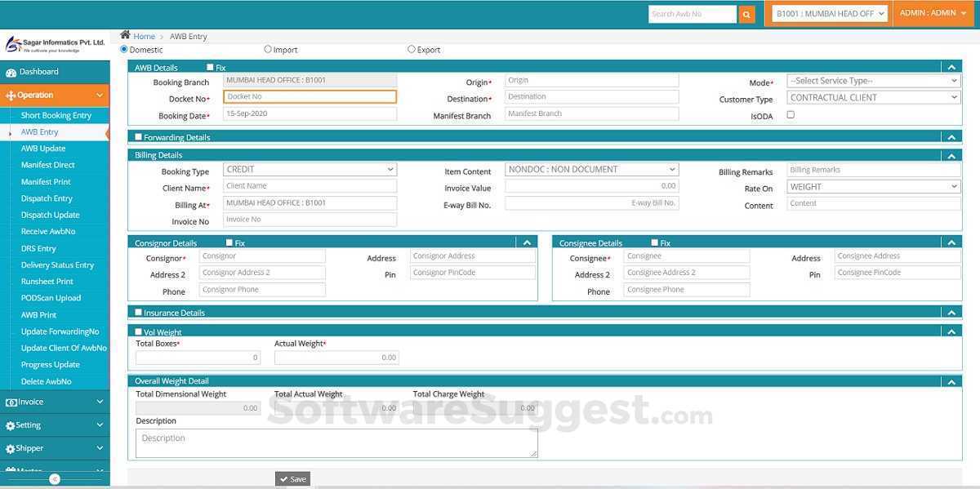Screen dimensions: 980x489
Task: Open PODScan Upload menu item
Action: click(51, 298)
